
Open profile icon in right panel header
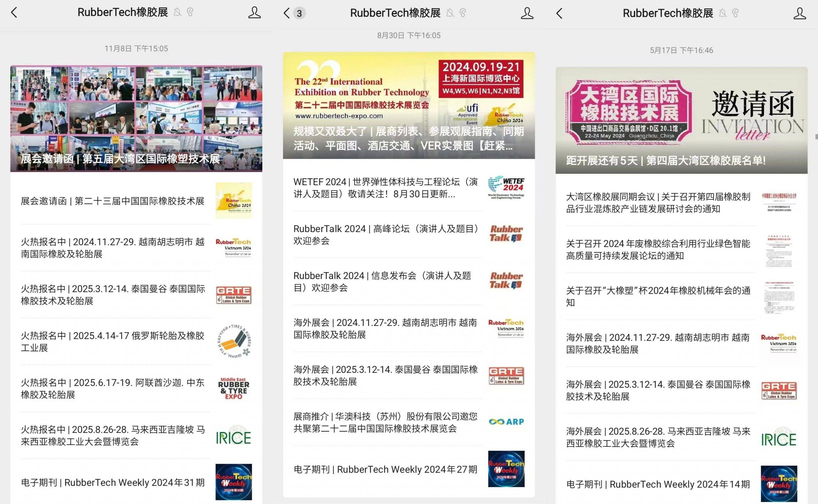tap(799, 13)
